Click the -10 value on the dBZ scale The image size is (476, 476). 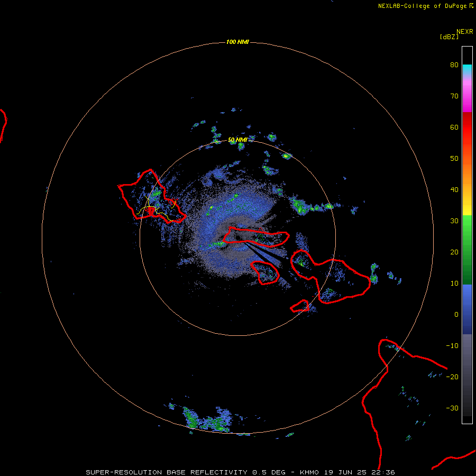click(x=452, y=346)
